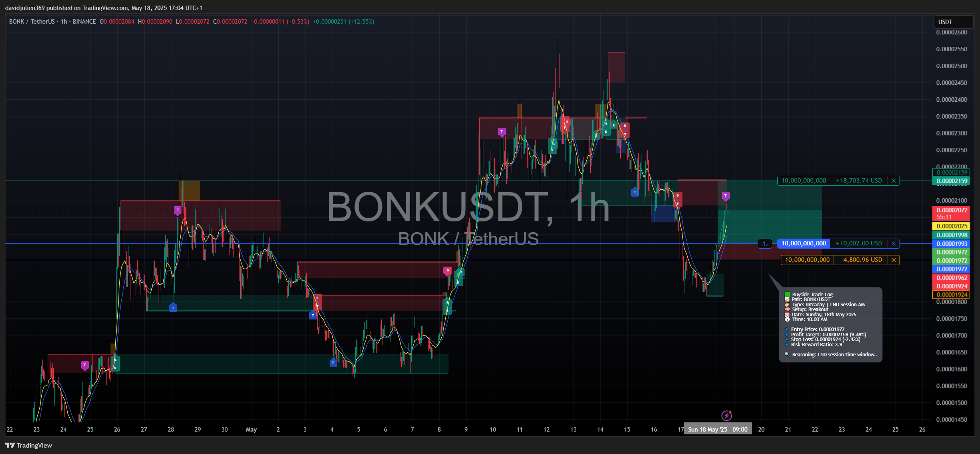Image resolution: width=980 pixels, height=454 pixels.
Task: Select the orange 10,000,000,000 stop-loss quantity
Action: click(807, 260)
